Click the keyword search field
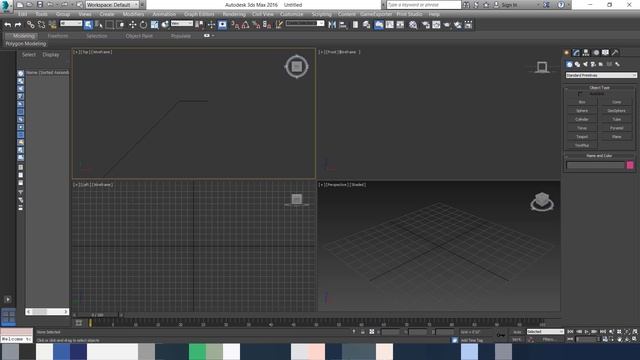 (x=423, y=5)
